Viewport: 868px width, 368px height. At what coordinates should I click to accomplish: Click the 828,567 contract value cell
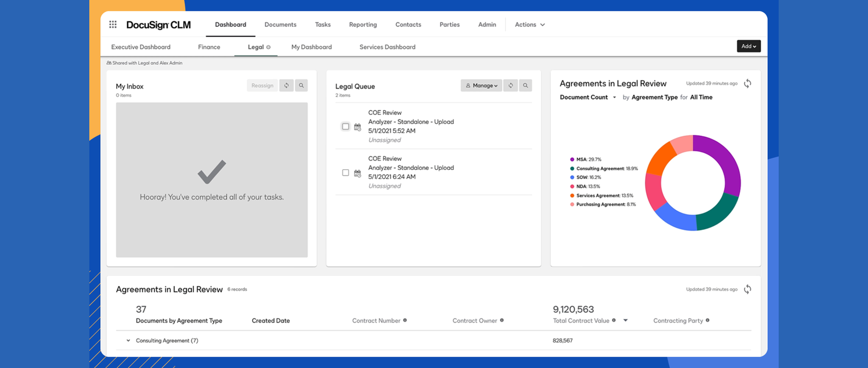pos(563,341)
